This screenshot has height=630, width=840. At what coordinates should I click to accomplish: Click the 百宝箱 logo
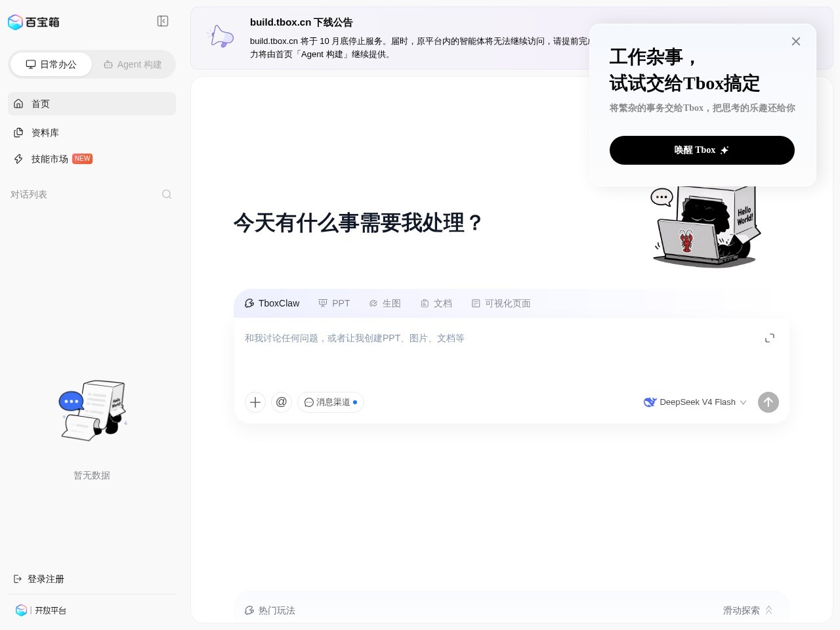tap(33, 22)
